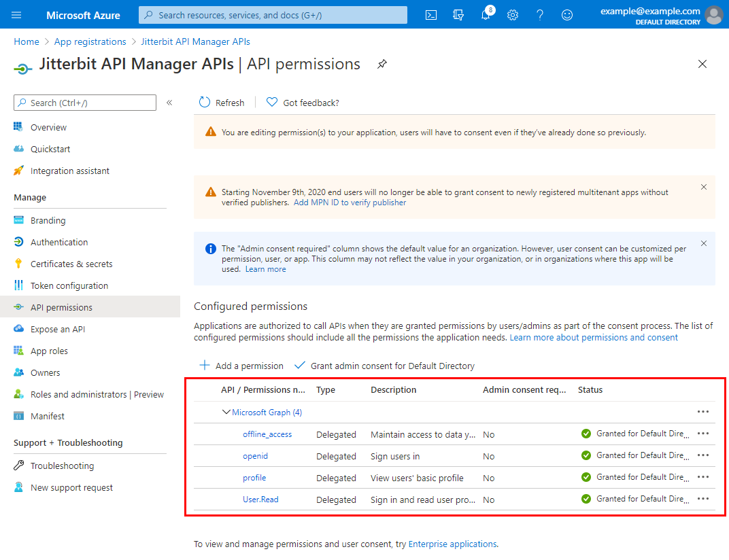Screen dimensions: 729x560
Task: Open the Cloud Shell icon in top bar
Action: click(x=431, y=15)
